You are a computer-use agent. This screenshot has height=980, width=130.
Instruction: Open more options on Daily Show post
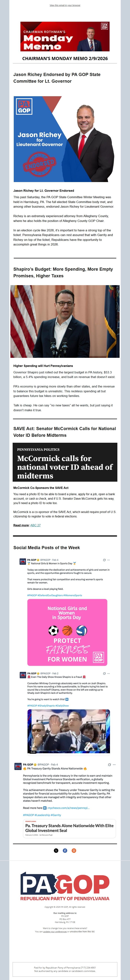pos(109,673)
